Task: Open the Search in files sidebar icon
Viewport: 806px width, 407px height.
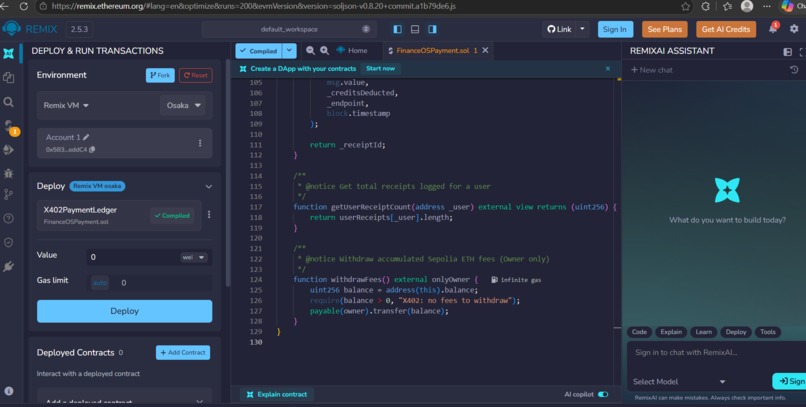Action: (9, 102)
